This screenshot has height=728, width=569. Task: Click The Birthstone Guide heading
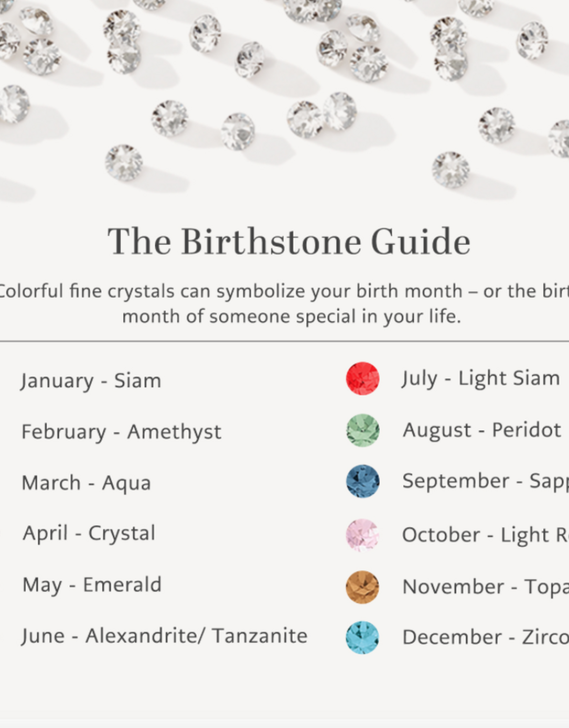(x=289, y=242)
